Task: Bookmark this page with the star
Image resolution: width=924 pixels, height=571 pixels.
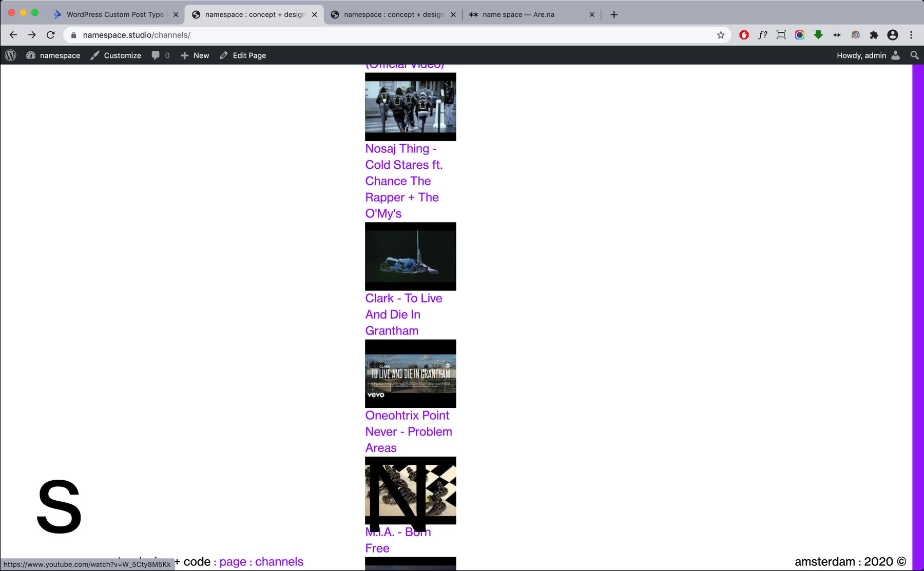Action: (x=721, y=35)
